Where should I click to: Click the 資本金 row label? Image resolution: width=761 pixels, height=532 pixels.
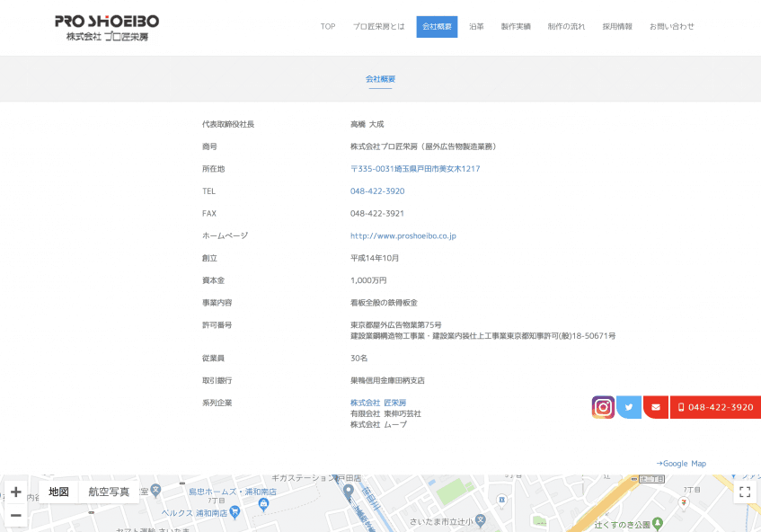214,280
